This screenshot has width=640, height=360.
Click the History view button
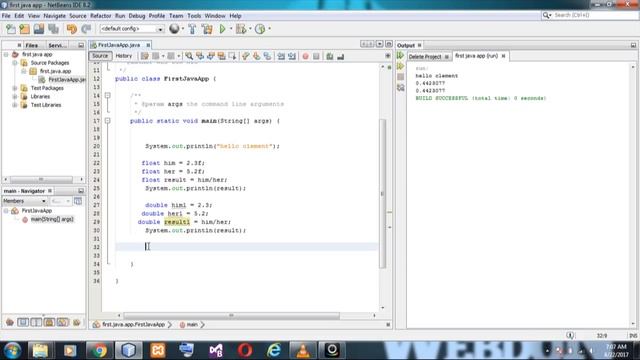coord(124,56)
